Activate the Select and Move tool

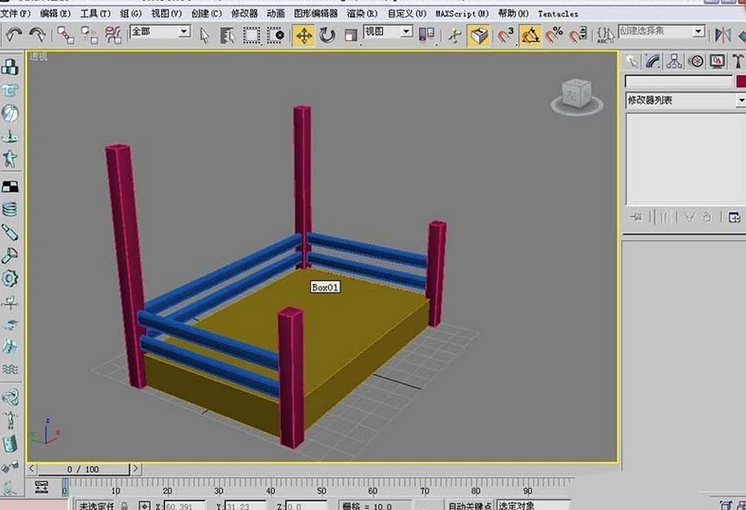pos(304,35)
